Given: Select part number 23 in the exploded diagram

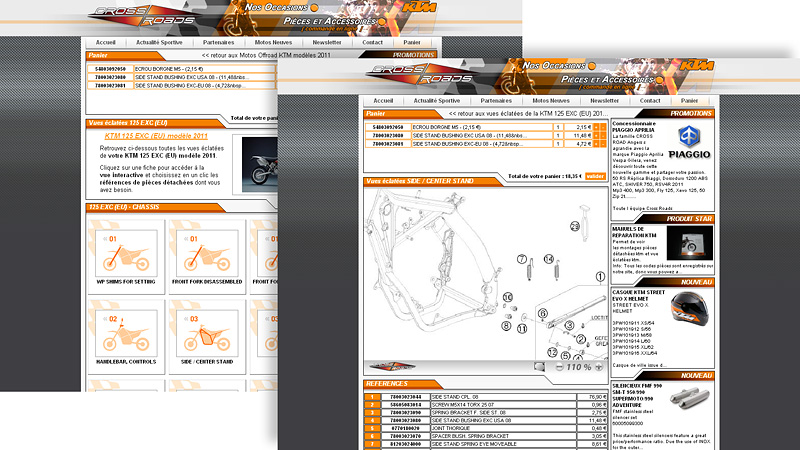Looking at the screenshot, I should click(574, 226).
